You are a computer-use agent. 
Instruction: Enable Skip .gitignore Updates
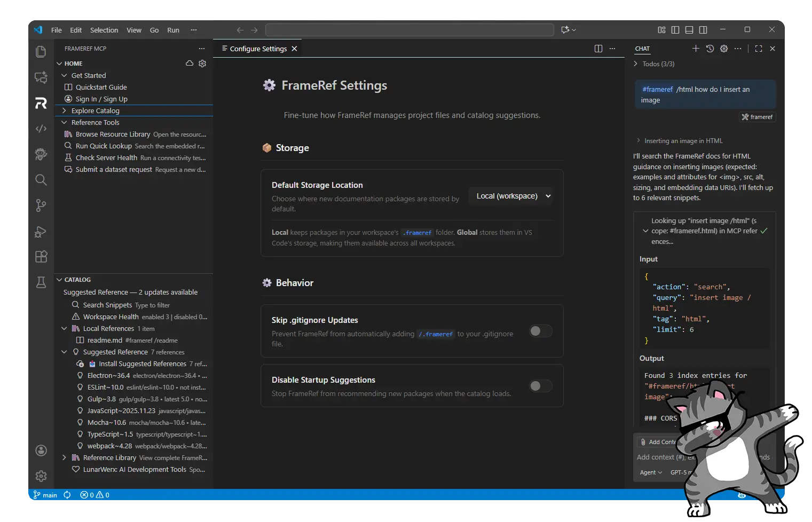[x=540, y=331]
